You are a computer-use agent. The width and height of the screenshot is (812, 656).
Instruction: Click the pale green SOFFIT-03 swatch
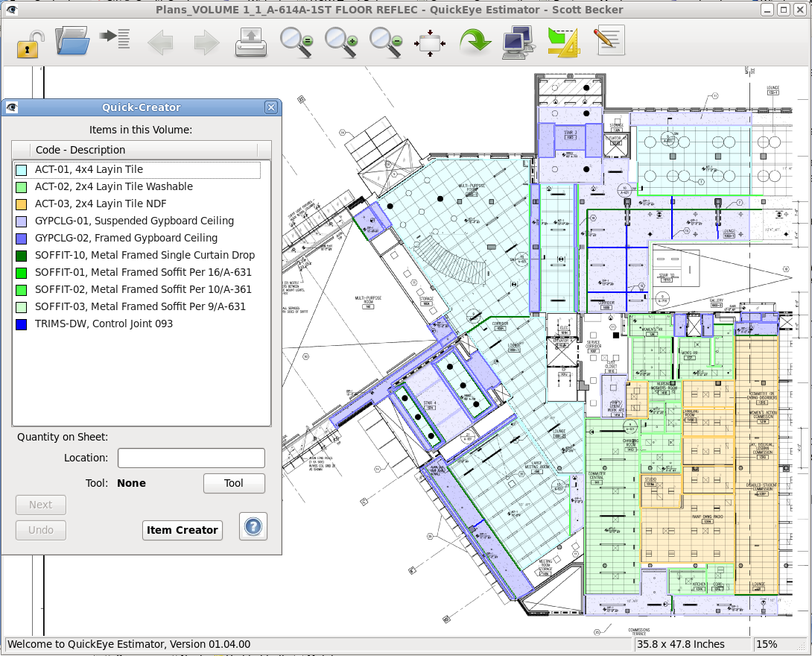(22, 307)
